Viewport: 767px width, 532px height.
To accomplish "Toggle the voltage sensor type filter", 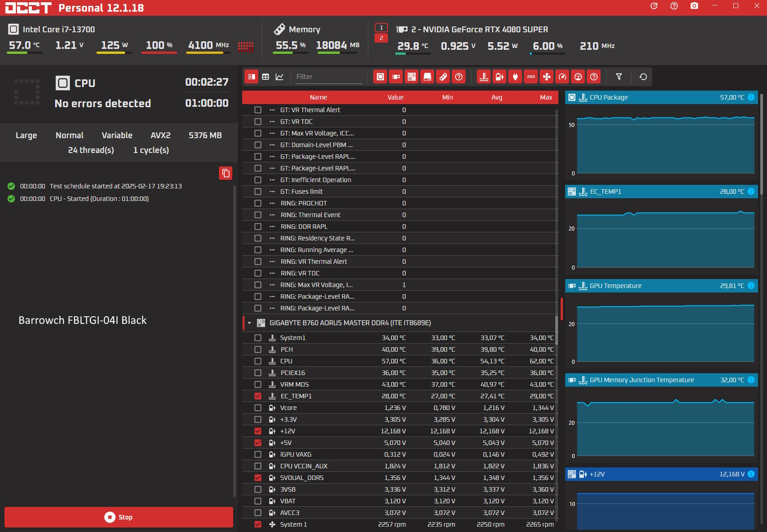I will (x=500, y=77).
